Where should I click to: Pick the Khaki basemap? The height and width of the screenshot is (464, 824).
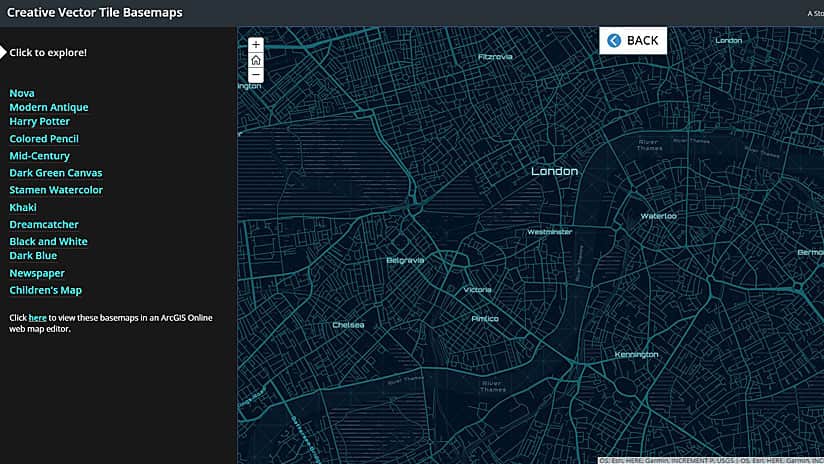(23, 207)
